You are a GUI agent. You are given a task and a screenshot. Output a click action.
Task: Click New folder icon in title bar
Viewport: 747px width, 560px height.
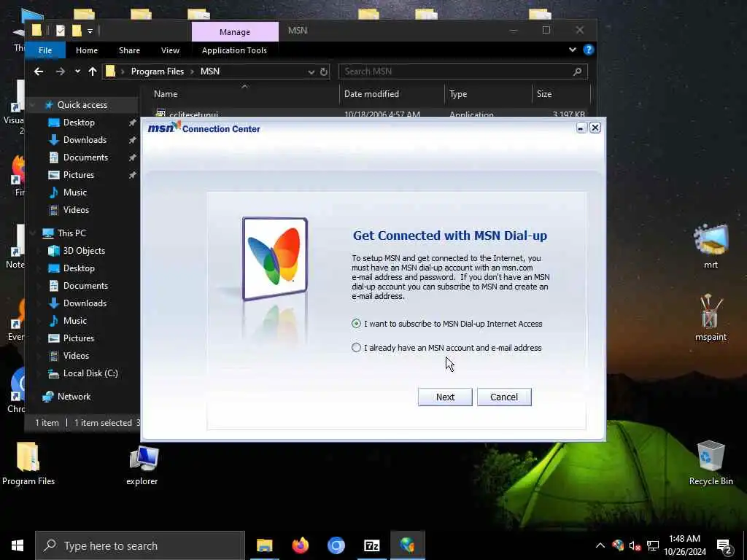(77, 31)
